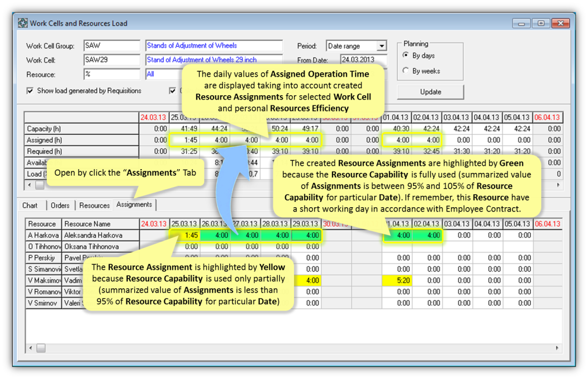Switch to the Chart tab
This screenshot has width=588, height=379.
click(30, 206)
